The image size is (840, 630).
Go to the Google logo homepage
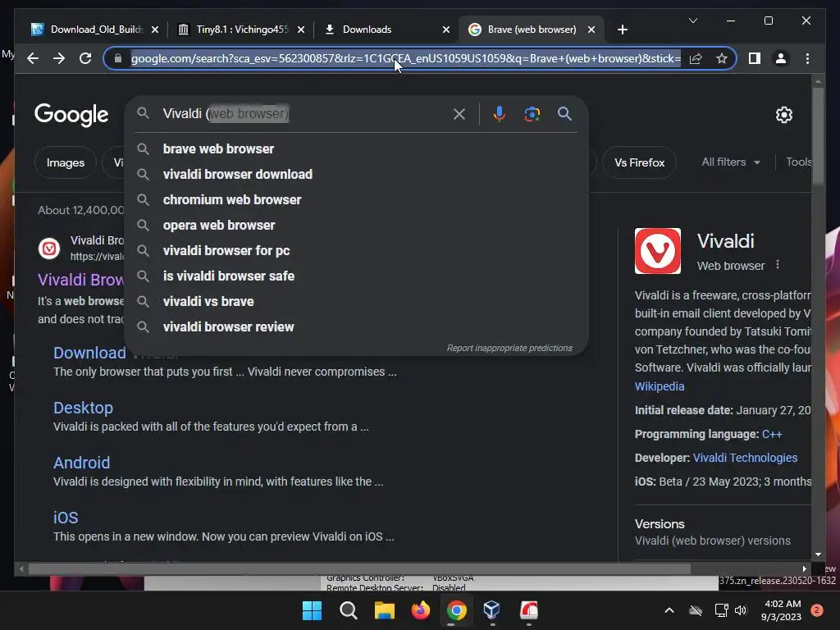tap(71, 115)
